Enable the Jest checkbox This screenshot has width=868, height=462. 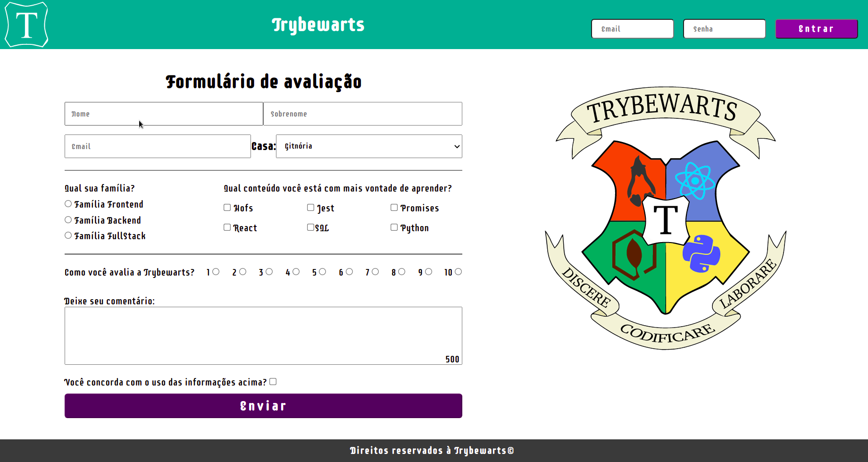pos(310,207)
